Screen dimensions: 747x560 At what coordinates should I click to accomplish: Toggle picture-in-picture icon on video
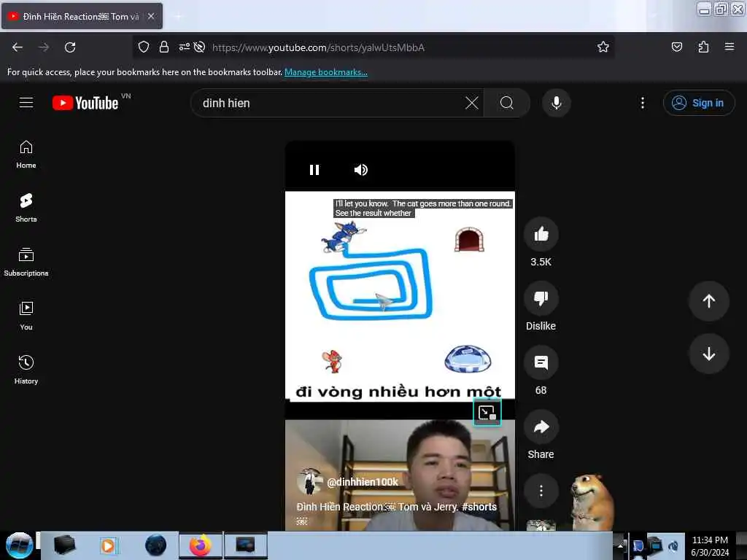click(487, 413)
